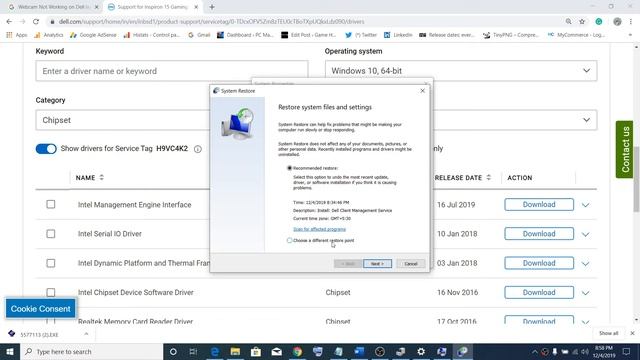Show hidden system tray icons
The image size is (640, 360).
click(x=534, y=351)
